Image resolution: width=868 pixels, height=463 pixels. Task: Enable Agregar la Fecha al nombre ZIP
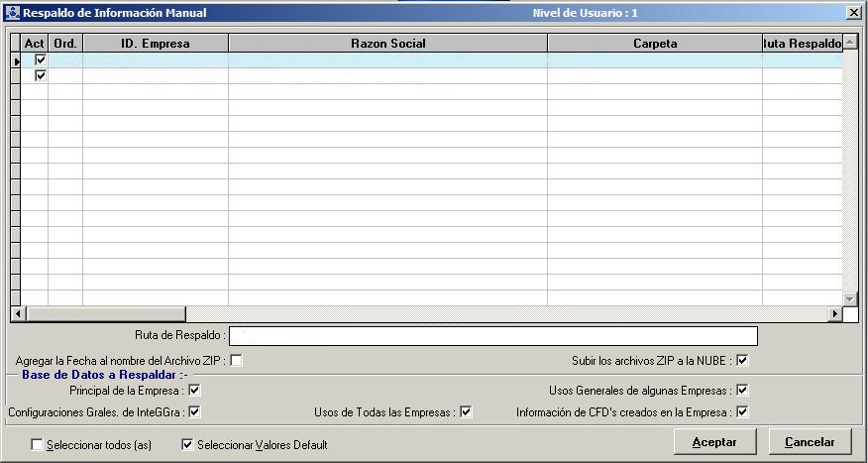[236, 360]
